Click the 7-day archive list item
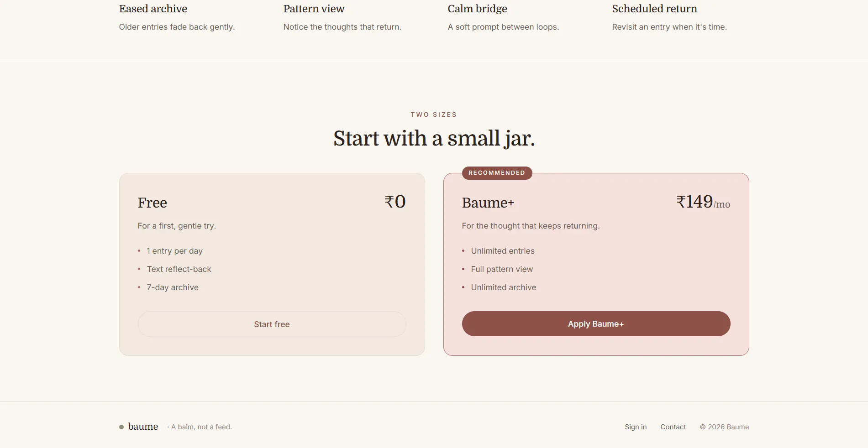The height and width of the screenshot is (448, 868). [173, 287]
